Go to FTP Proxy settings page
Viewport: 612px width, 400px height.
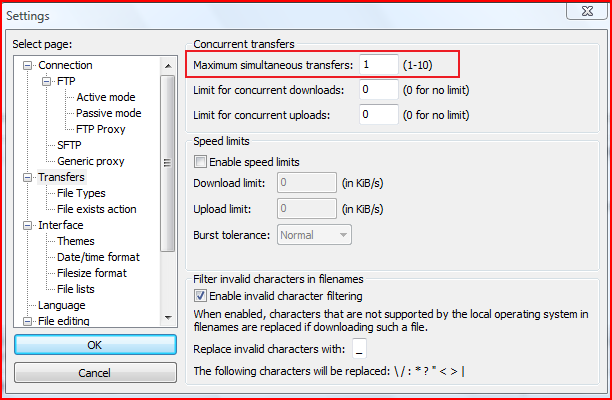(x=101, y=129)
